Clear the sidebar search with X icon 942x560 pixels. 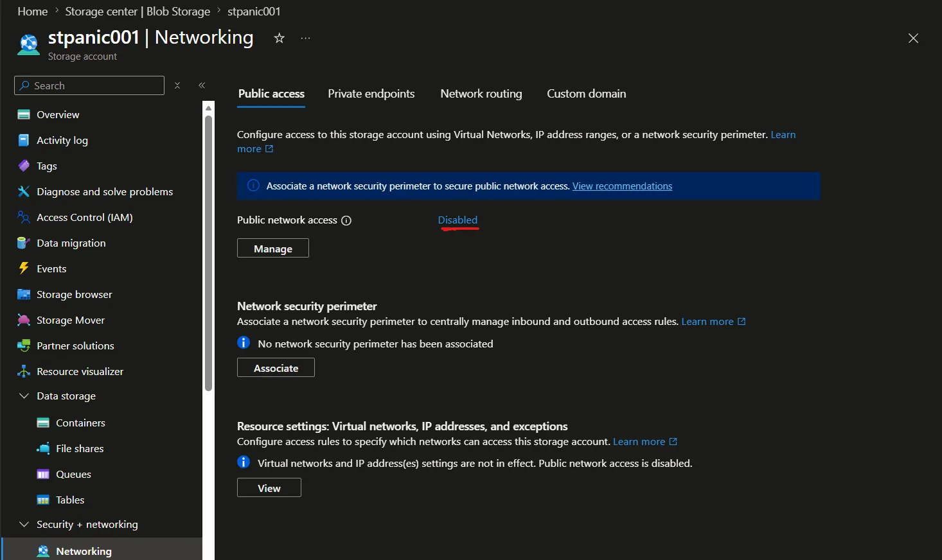[177, 85]
